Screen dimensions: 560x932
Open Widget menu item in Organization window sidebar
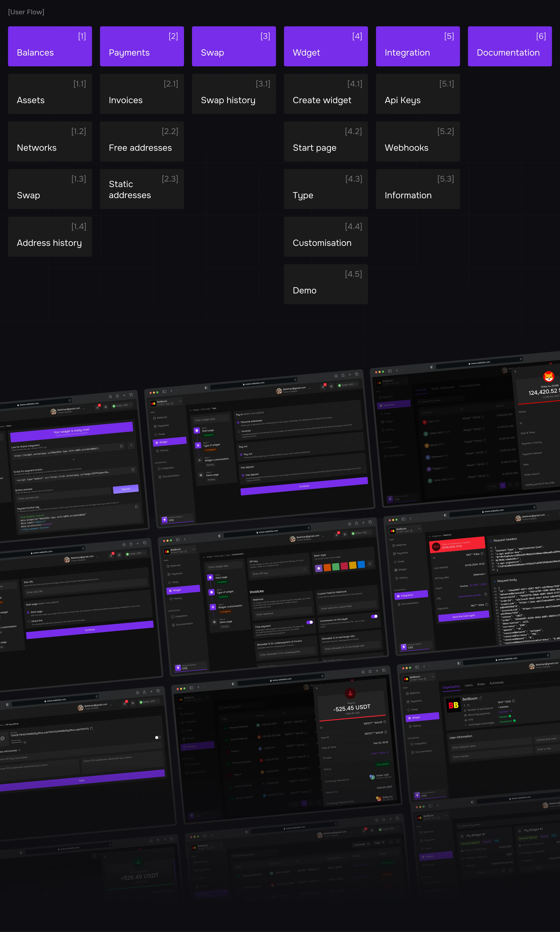point(423,717)
